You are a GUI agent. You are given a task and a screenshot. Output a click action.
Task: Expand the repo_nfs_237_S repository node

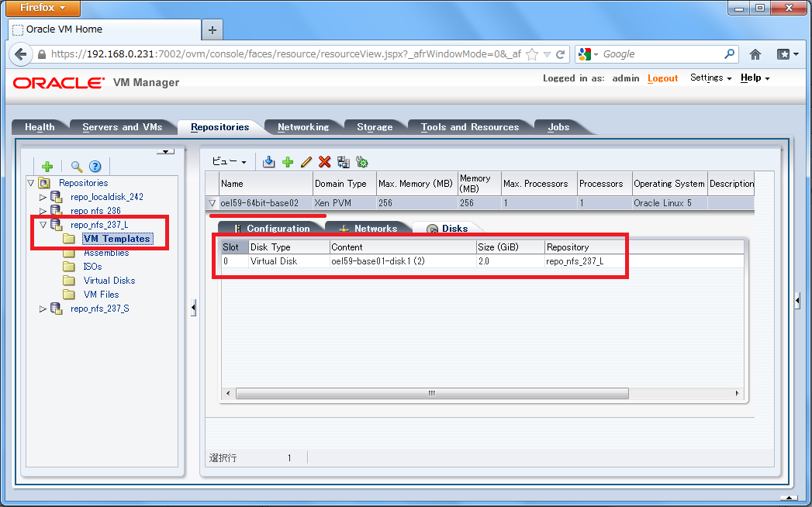click(43, 308)
